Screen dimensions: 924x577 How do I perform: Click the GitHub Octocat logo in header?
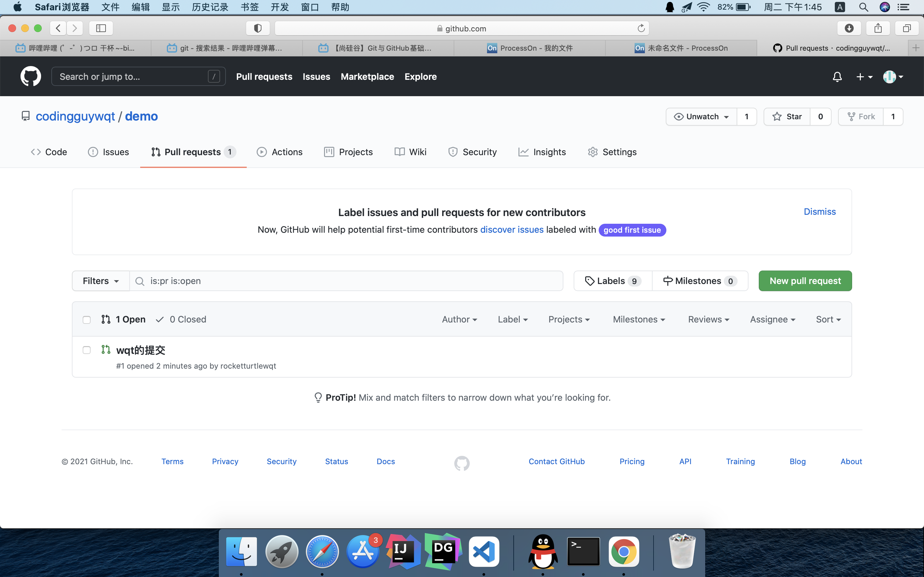point(30,76)
